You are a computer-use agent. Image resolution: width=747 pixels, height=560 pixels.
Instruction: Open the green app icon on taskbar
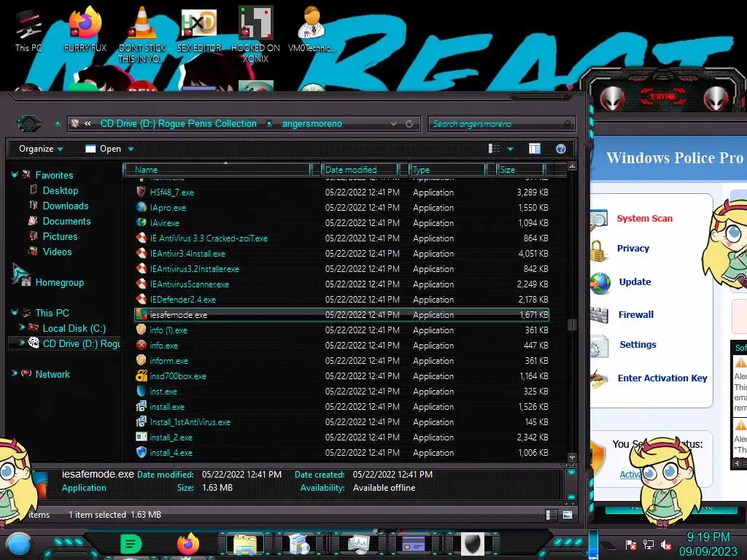pos(131,544)
